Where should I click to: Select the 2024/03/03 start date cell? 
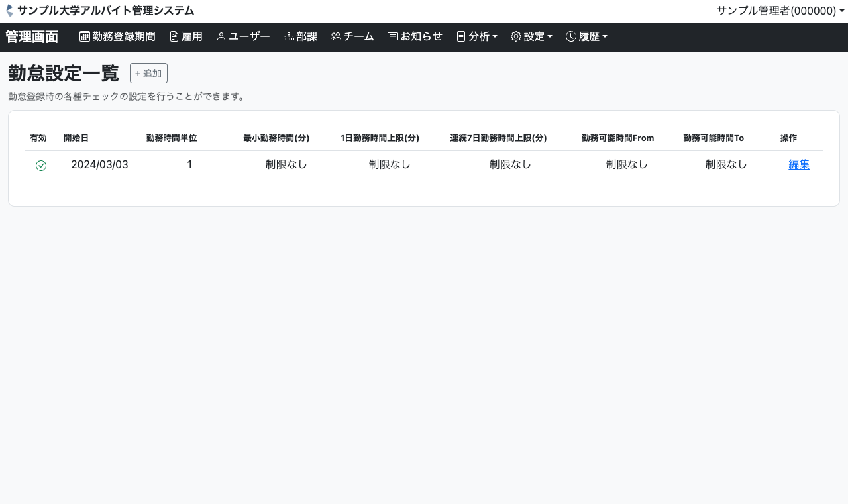(99, 165)
